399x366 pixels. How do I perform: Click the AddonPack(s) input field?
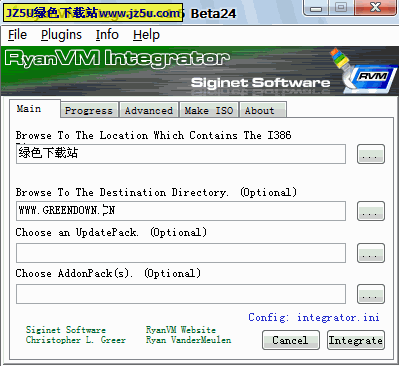[x=181, y=294]
